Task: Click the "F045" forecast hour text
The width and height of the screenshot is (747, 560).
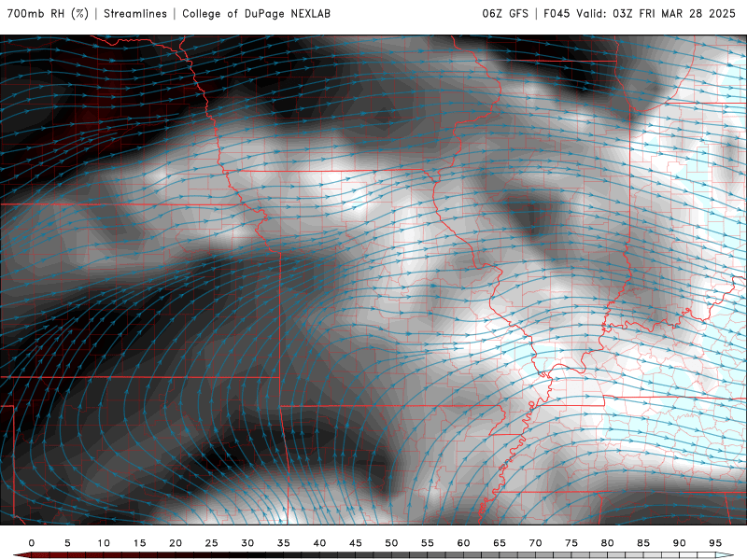Action: pos(557,14)
